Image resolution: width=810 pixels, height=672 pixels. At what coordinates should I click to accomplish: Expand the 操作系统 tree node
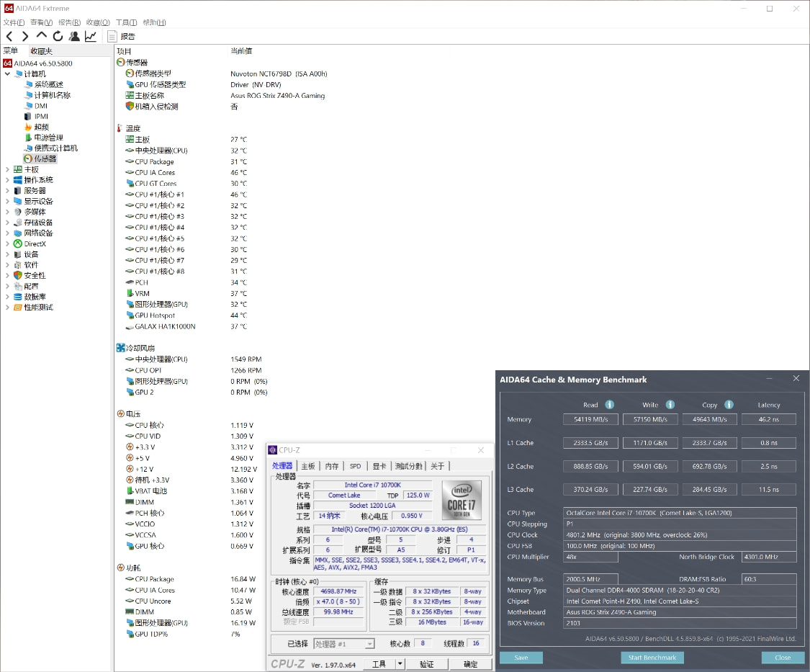[x=7, y=180]
